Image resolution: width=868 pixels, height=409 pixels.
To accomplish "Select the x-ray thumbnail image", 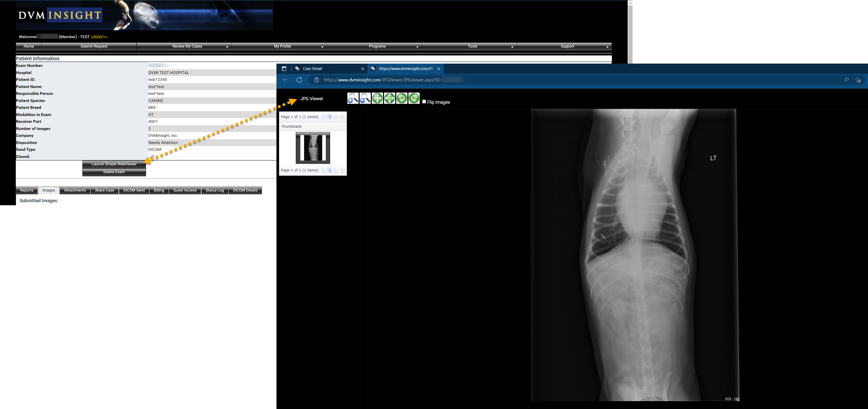I will click(313, 148).
